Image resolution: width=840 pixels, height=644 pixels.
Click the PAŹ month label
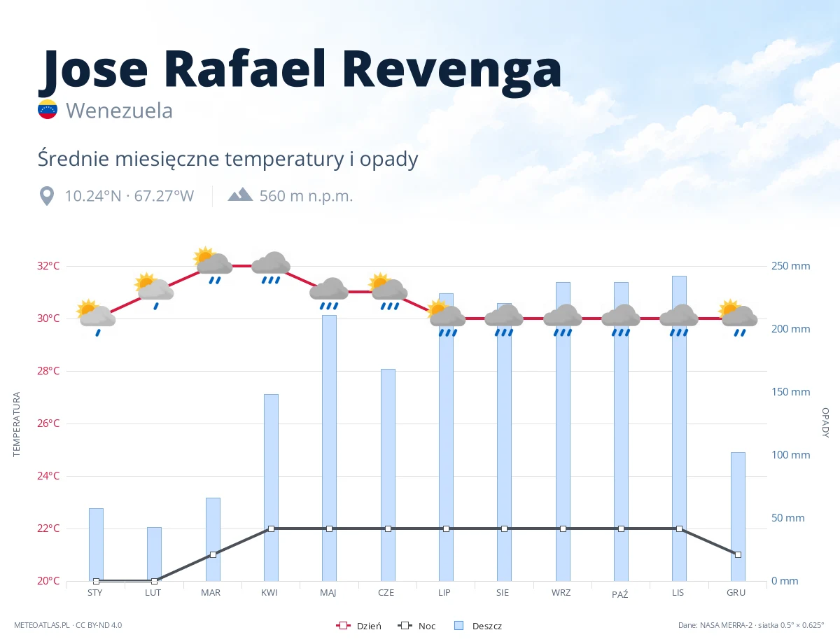[x=621, y=594]
